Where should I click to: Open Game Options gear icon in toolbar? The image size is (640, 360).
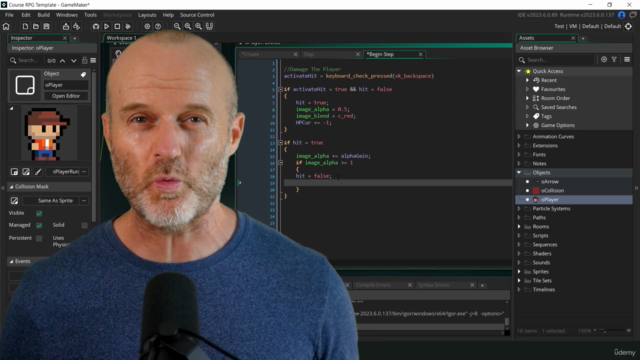coord(147,26)
